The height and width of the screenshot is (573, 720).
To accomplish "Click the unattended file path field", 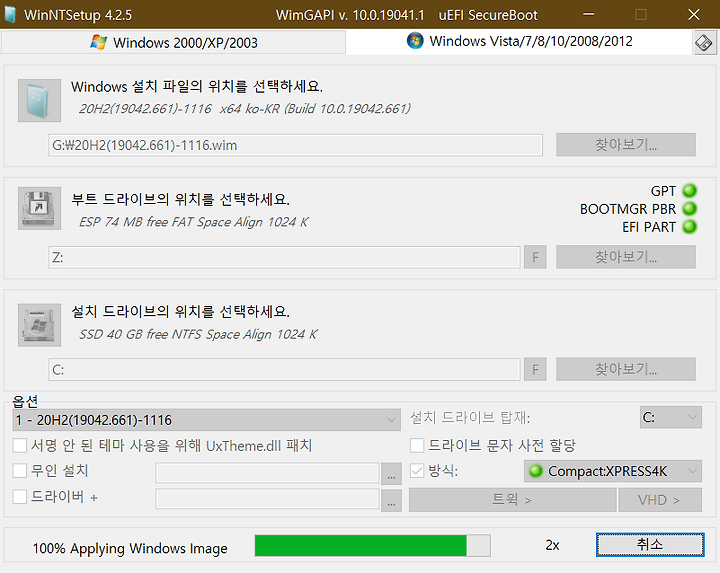I will [267, 473].
